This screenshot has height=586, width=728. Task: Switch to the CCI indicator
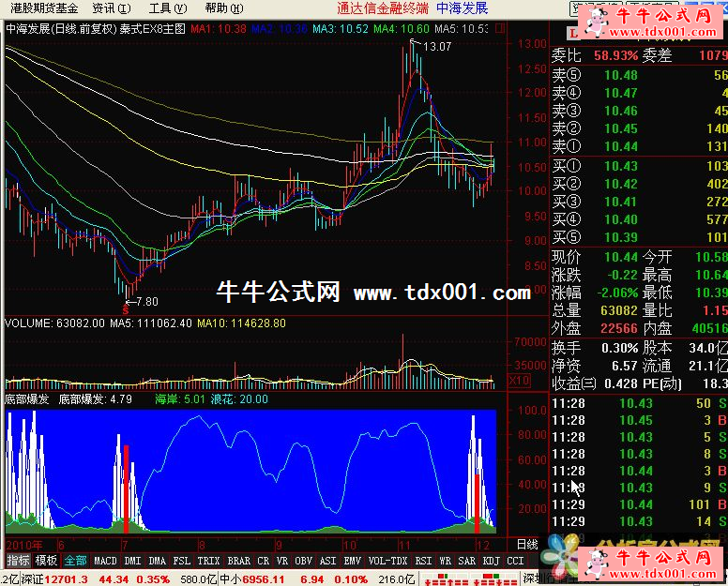516,561
